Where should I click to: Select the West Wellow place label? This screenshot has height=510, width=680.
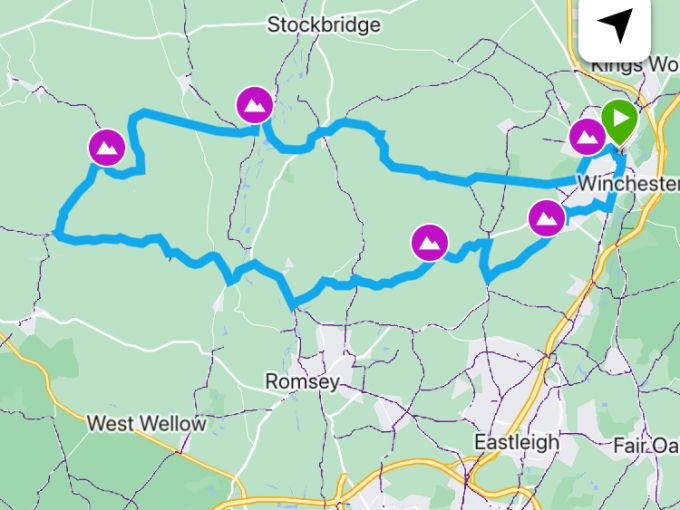(x=147, y=423)
